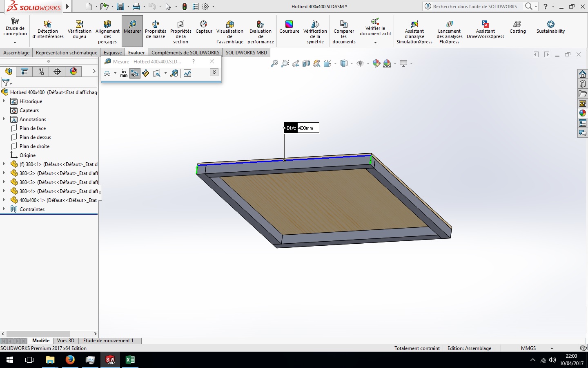Expand the 400x400<1> component node
Viewport: 588px width, 368px height.
point(4,200)
